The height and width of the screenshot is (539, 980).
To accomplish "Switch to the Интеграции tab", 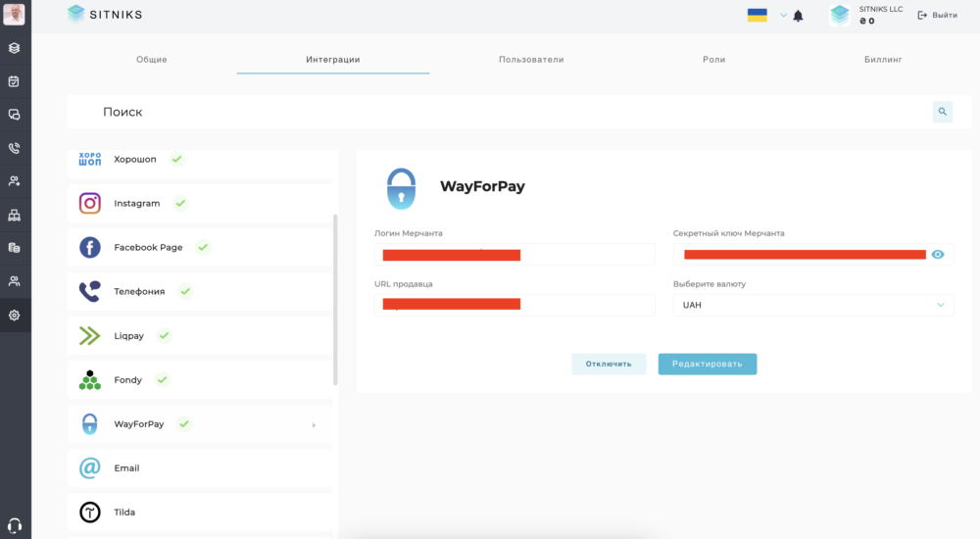I will click(x=333, y=60).
